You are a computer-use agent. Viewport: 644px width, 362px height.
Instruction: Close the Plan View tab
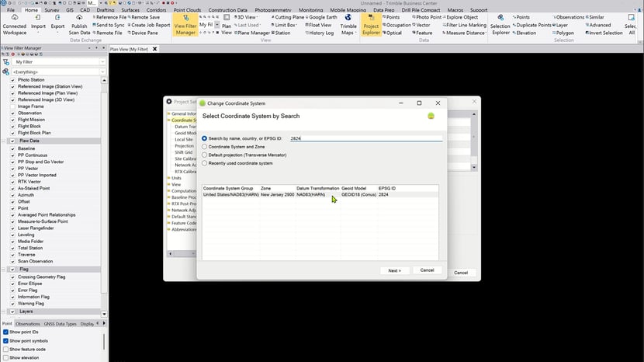tap(155, 49)
